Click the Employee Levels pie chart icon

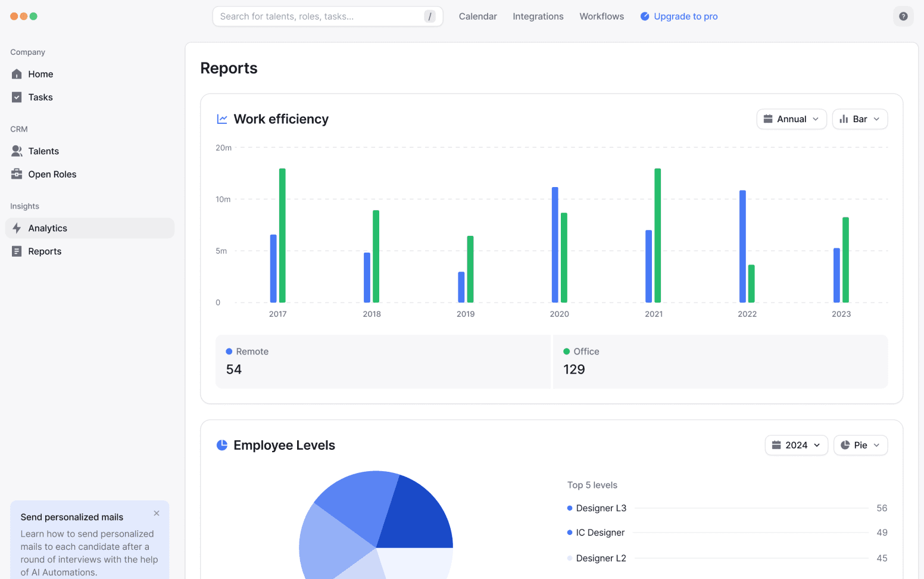tap(222, 446)
